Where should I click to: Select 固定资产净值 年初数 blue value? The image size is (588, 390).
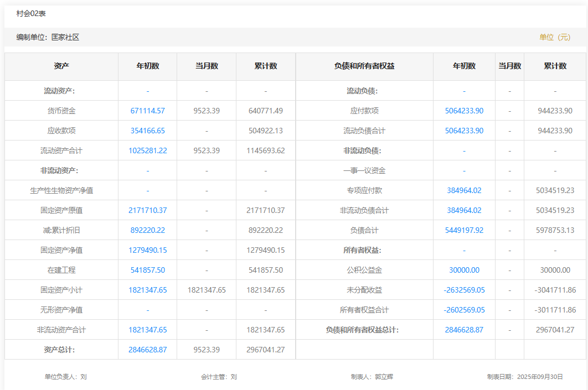pos(147,250)
